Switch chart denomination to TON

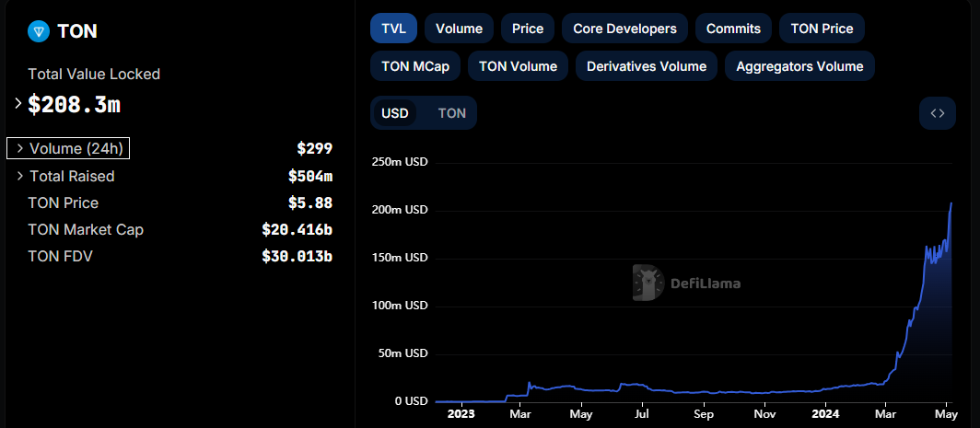452,113
